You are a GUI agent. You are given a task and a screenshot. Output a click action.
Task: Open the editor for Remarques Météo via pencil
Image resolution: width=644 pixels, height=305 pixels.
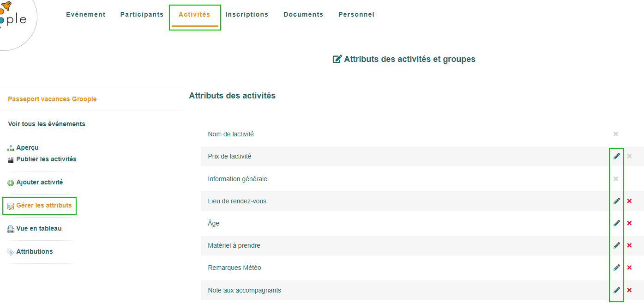click(x=616, y=268)
